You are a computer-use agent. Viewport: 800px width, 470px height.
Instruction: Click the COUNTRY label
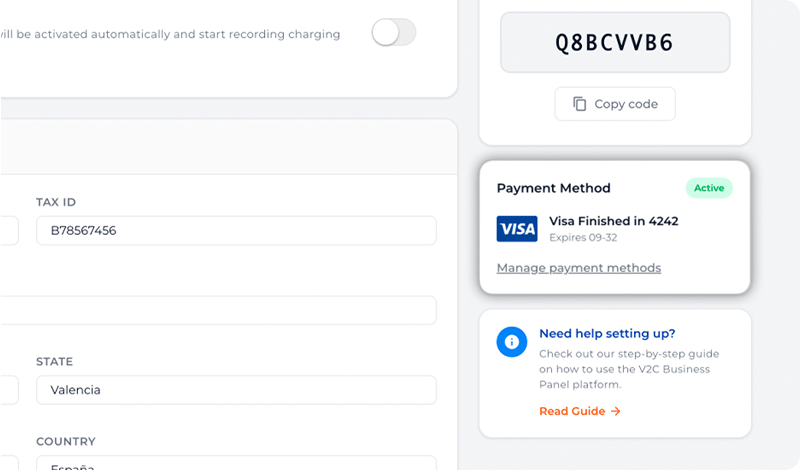[65, 441]
